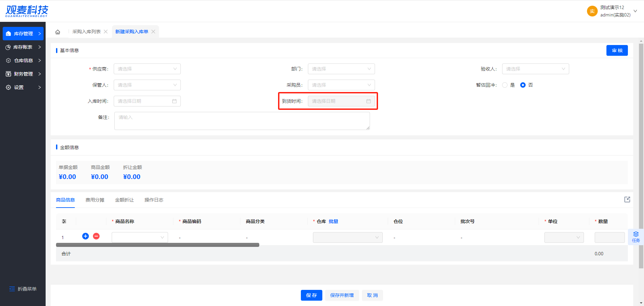644x306 pixels.
Task: Select 否 for 暂估回冲
Action: pyautogui.click(x=523, y=85)
